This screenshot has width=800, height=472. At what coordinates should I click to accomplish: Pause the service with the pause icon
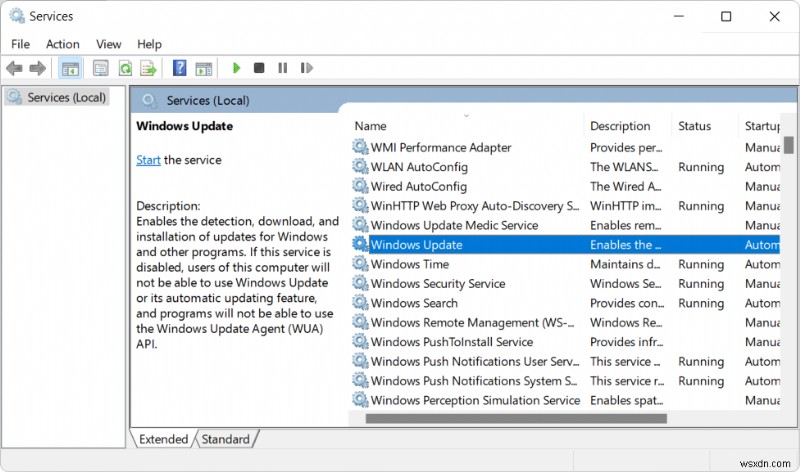pos(283,68)
